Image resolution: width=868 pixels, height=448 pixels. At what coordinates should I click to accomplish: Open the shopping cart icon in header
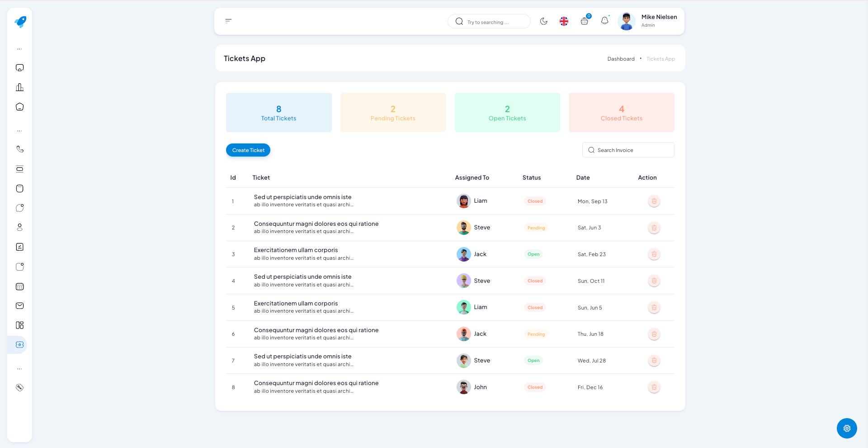(x=584, y=21)
